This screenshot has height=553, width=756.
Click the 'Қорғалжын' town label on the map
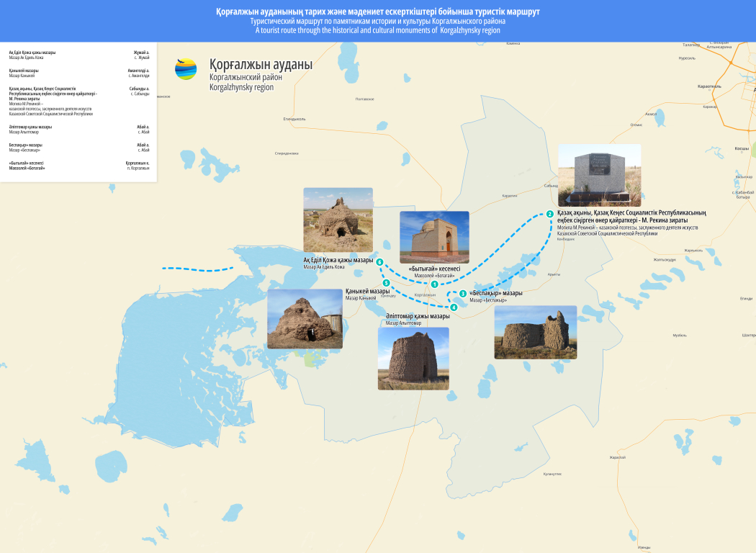(x=425, y=295)
